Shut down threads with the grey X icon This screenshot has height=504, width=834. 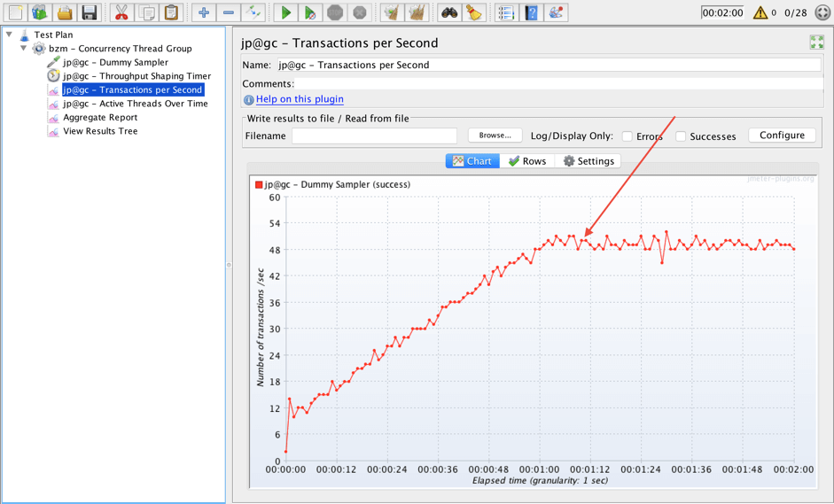pyautogui.click(x=360, y=12)
